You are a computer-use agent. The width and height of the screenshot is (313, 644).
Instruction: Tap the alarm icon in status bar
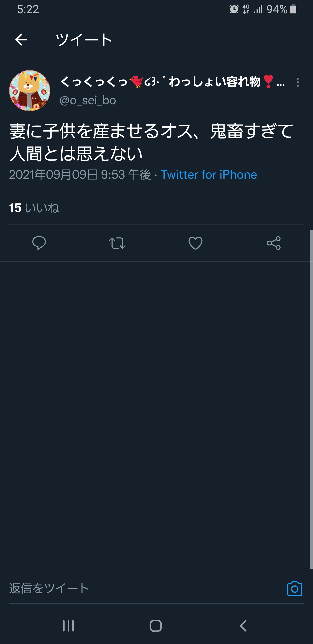pyautogui.click(x=234, y=9)
